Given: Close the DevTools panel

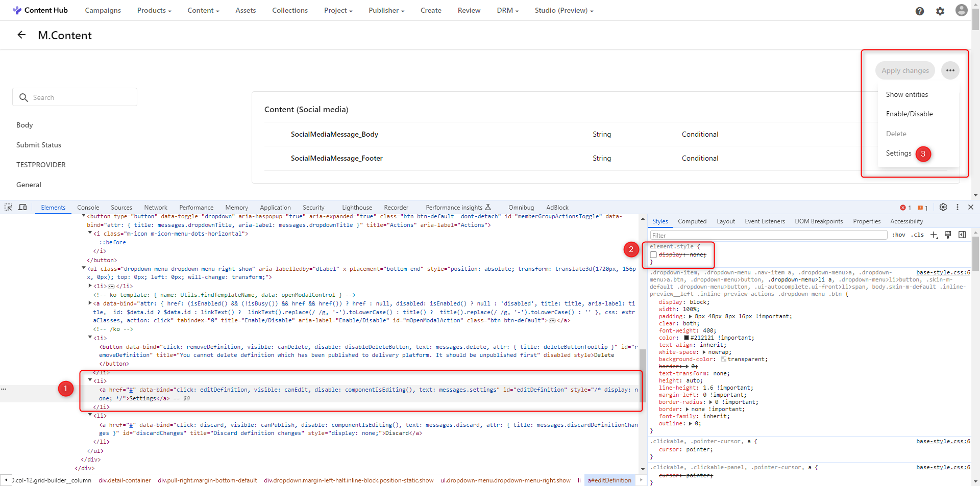Looking at the screenshot, I should (x=971, y=207).
